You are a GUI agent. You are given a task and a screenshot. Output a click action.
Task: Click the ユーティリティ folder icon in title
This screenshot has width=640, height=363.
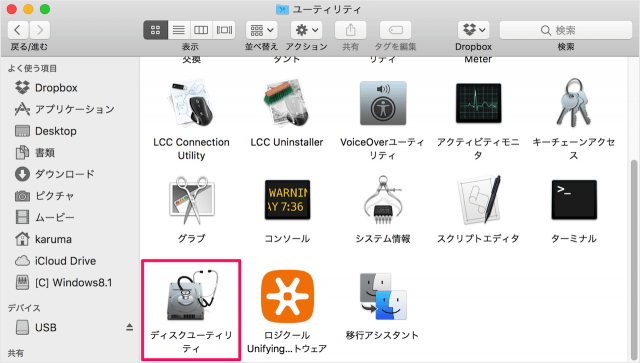coord(282,9)
